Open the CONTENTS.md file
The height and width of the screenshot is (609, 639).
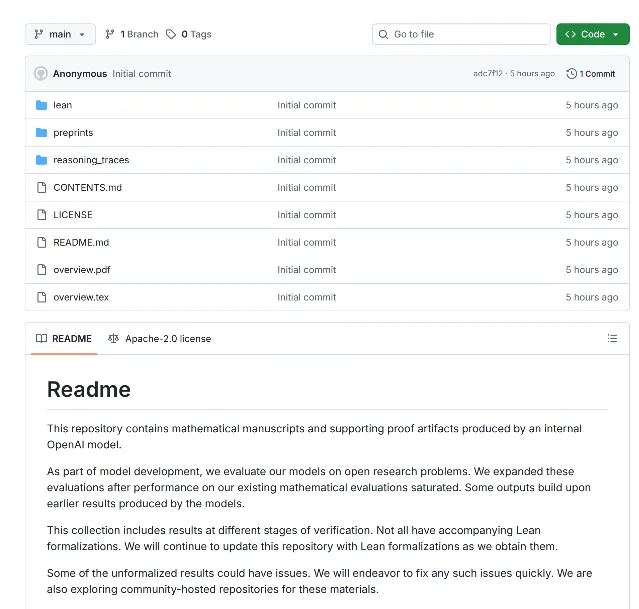88,188
